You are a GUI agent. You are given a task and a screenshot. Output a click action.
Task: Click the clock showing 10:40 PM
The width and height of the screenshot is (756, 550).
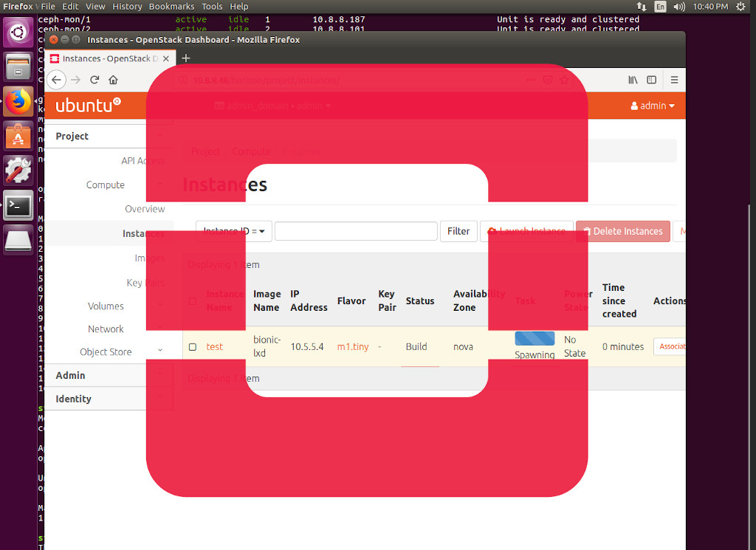point(710,6)
